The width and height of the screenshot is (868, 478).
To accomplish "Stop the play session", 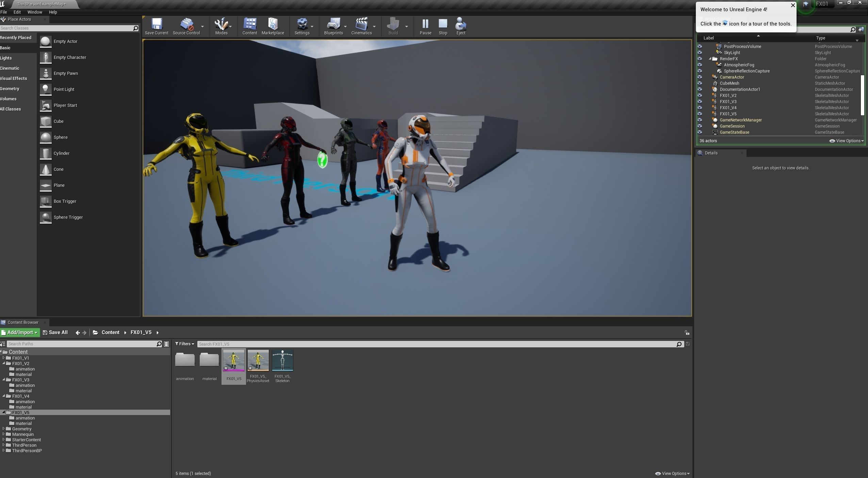I will [443, 26].
